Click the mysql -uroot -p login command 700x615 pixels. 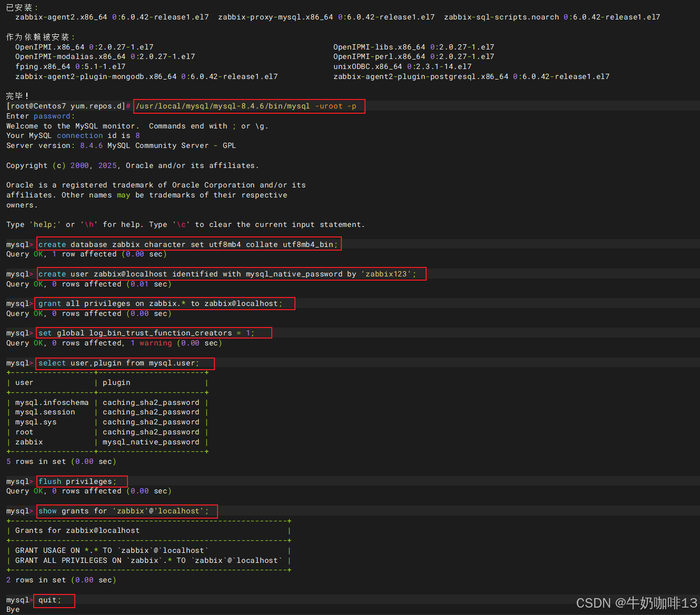[x=246, y=106]
